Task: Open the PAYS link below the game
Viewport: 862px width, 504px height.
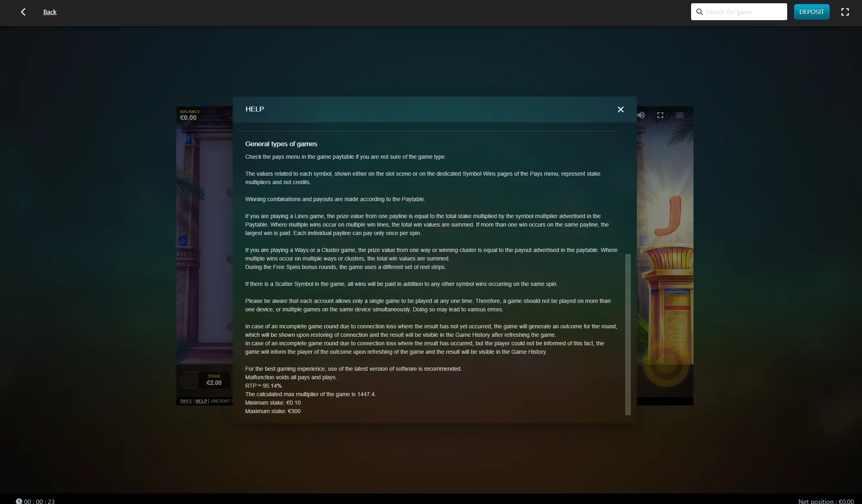Action: [186, 401]
